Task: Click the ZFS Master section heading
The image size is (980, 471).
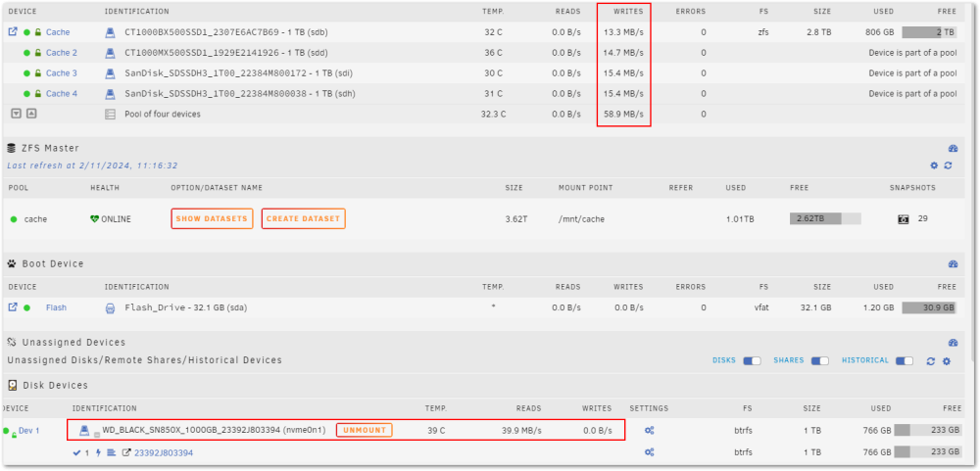Action: (50, 148)
